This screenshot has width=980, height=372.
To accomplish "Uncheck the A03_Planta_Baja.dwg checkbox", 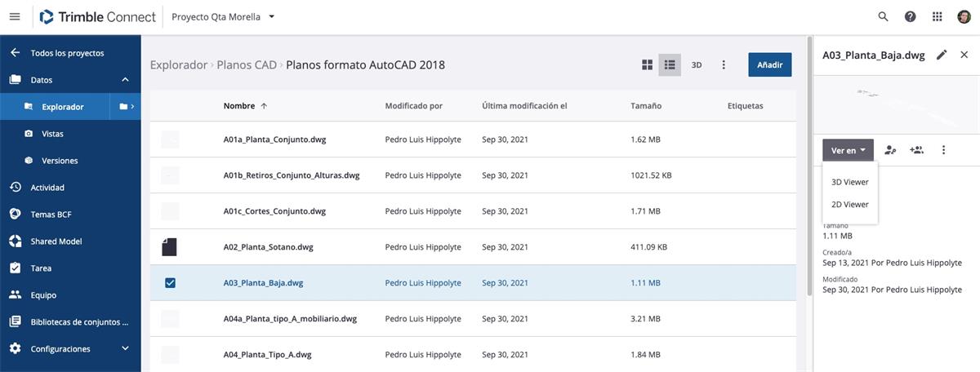I will (x=170, y=283).
